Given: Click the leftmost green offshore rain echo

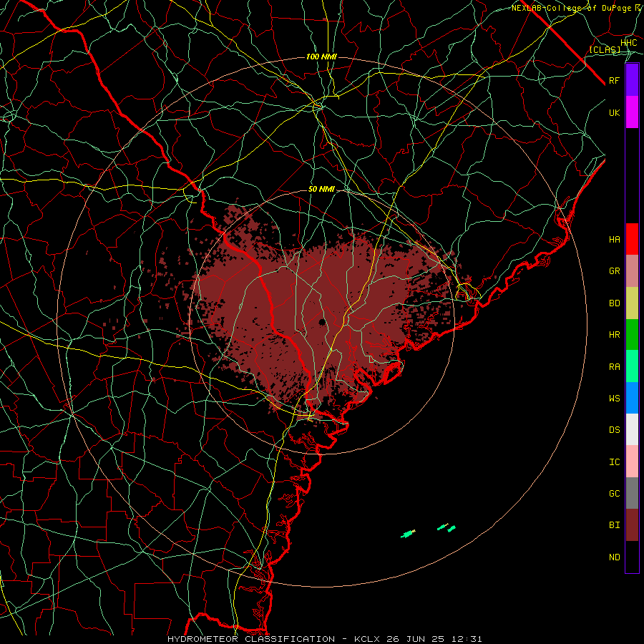Looking at the screenshot, I should (408, 534).
